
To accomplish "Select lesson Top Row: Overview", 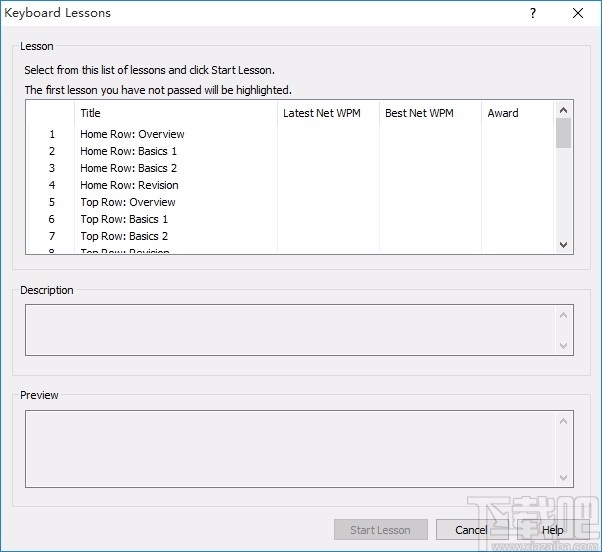I will pyautogui.click(x=128, y=202).
